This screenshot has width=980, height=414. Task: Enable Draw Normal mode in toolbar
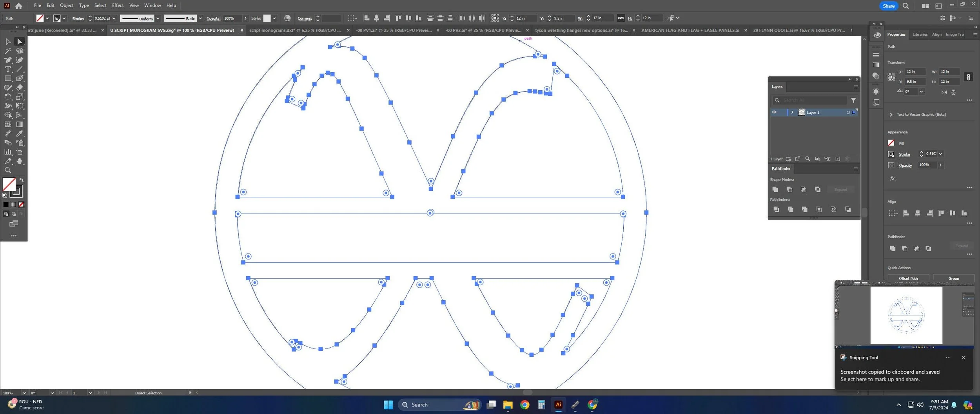click(x=6, y=214)
